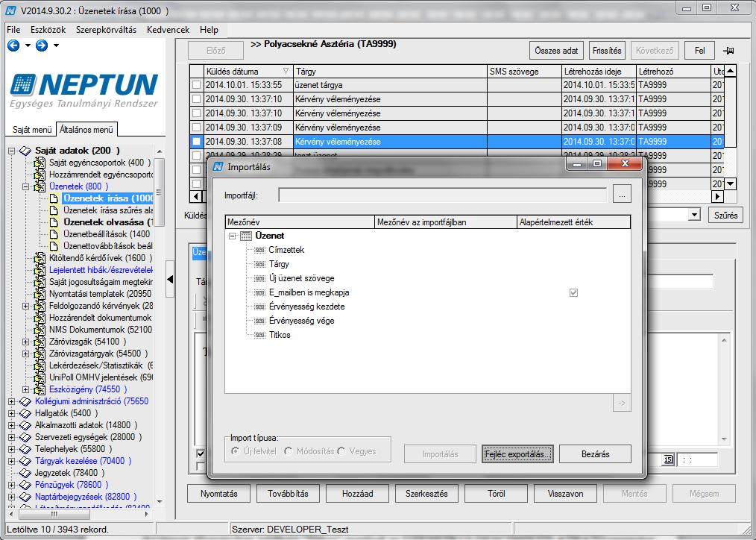Click the Jegyzetek book icon

pos(25,473)
